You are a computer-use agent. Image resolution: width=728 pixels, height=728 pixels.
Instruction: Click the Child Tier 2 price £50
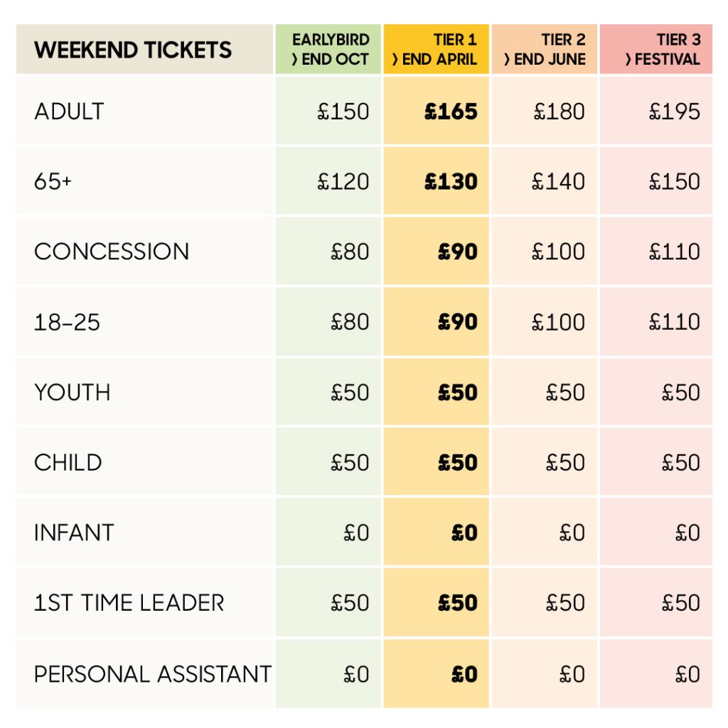pyautogui.click(x=565, y=462)
